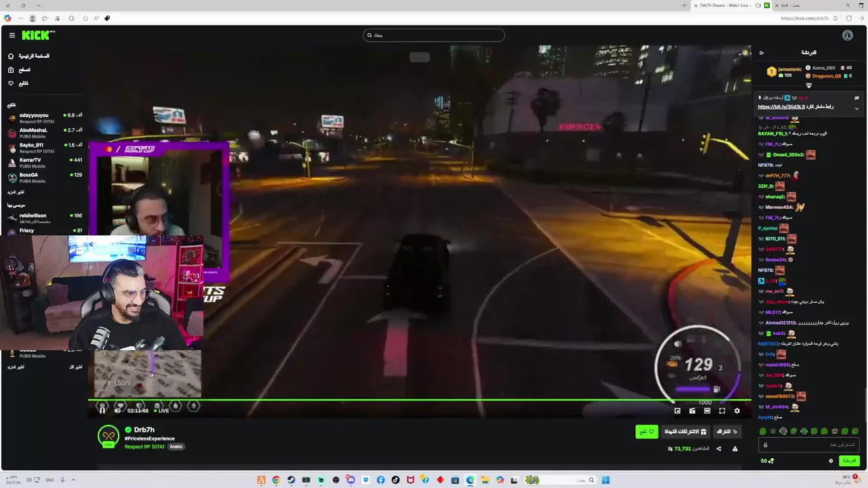Bookmark page with star icon
Screen dimensions: 868x488
(x=85, y=18)
